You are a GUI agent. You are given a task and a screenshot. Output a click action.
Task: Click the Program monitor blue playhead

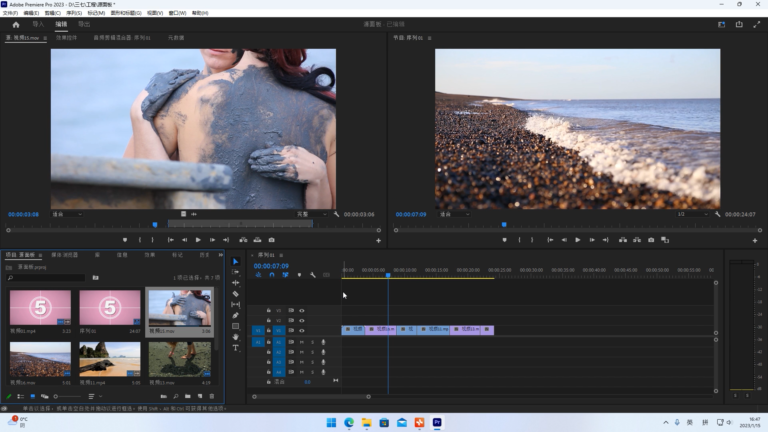504,225
